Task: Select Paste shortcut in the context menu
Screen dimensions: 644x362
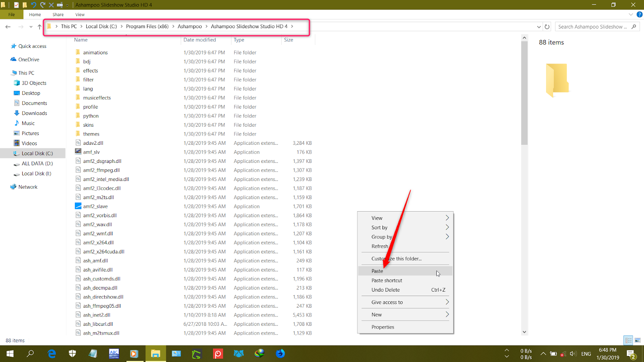Action: (405, 280)
